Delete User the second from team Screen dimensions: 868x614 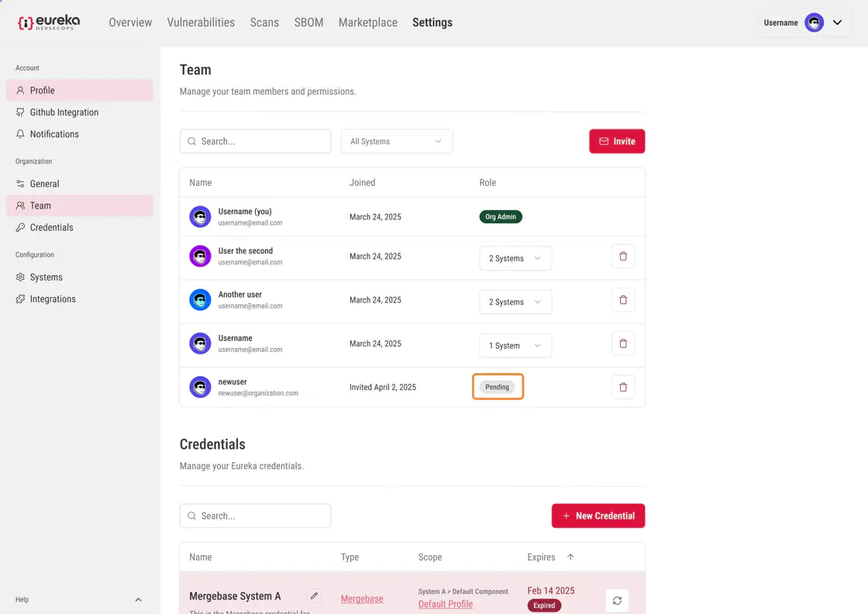coord(623,257)
